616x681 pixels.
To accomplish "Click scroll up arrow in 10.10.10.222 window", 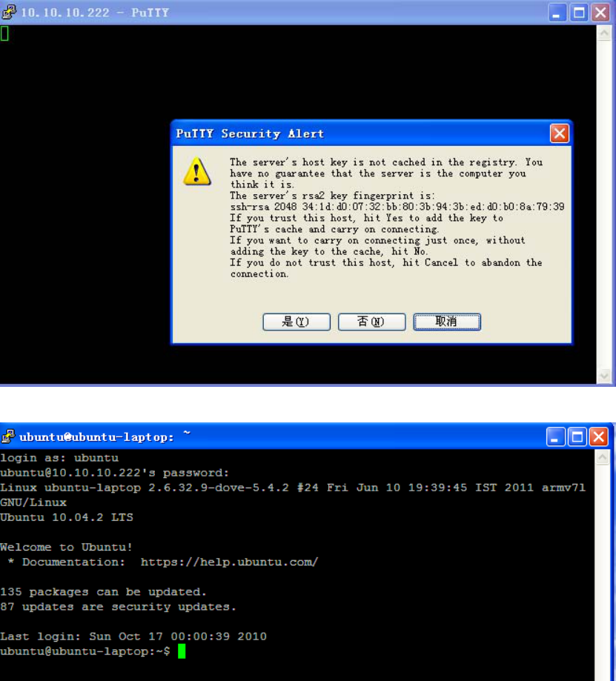I will (x=604, y=33).
